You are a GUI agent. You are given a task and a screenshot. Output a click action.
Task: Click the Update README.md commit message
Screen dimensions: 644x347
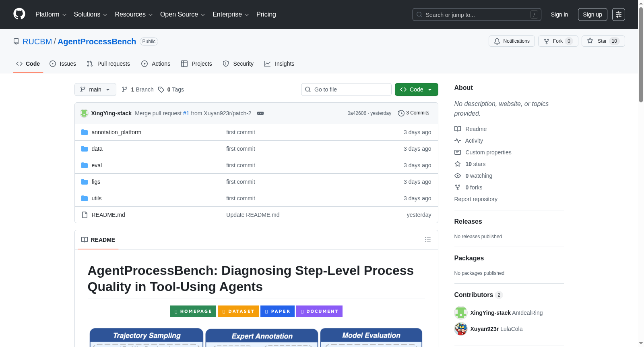(x=253, y=215)
